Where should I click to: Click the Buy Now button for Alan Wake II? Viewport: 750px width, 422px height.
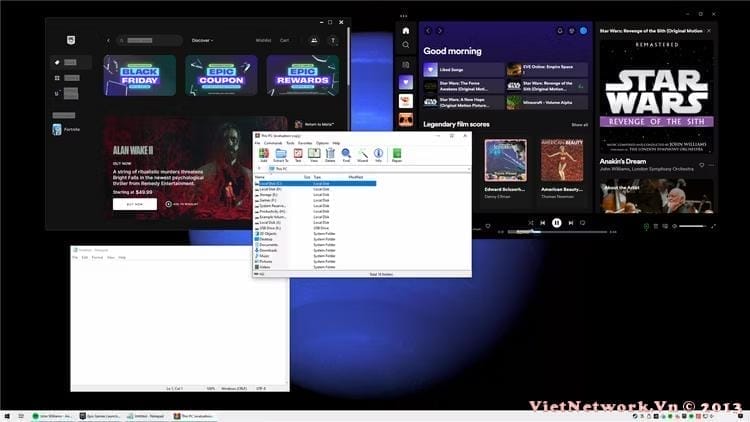coord(135,203)
